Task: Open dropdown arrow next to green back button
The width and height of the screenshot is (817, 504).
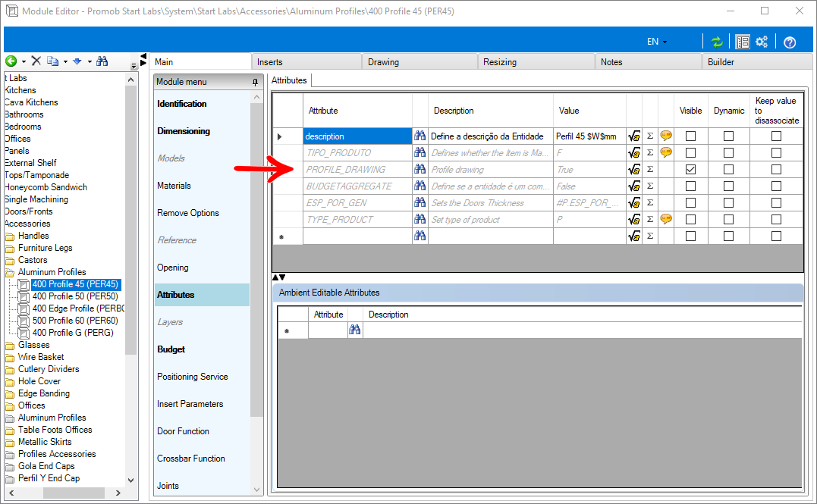Action: (x=24, y=62)
